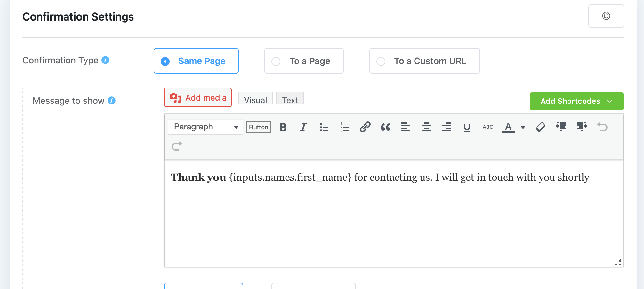The image size is (644, 289).
Task: Center align the message text
Action: pos(426,127)
